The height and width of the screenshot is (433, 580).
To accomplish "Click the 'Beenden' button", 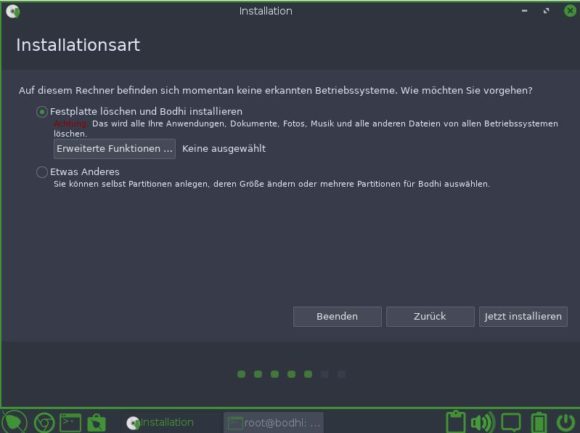I will pyautogui.click(x=337, y=317).
